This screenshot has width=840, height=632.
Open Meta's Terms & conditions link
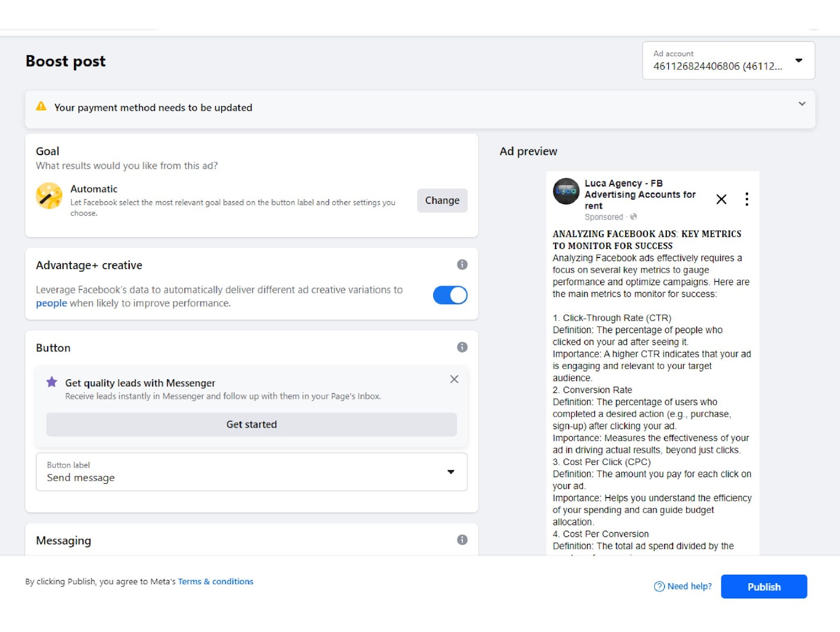point(215,582)
